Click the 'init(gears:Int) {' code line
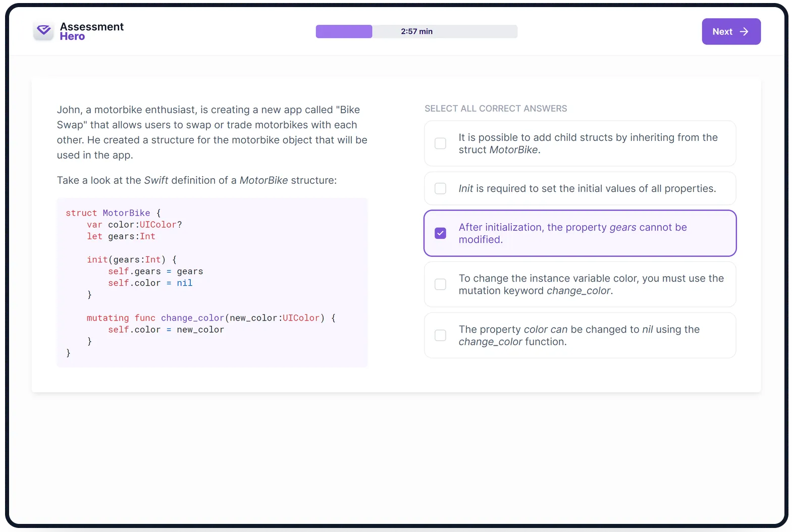This screenshot has height=532, width=792. point(132,259)
